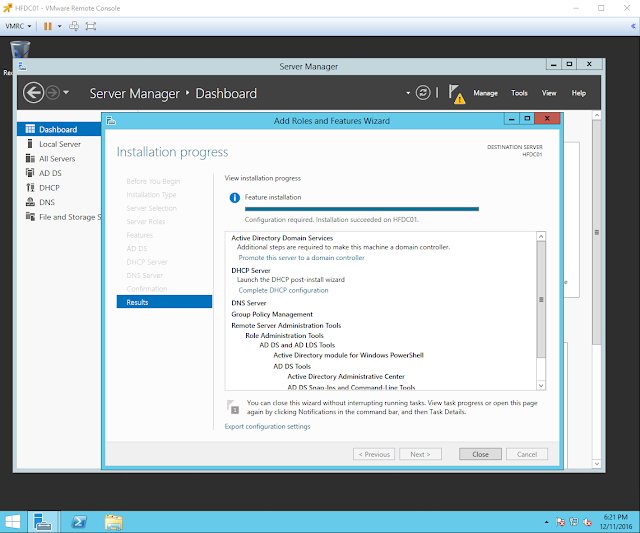640x533 pixels.
Task: Click the results list scroll down arrow
Action: click(x=541, y=385)
